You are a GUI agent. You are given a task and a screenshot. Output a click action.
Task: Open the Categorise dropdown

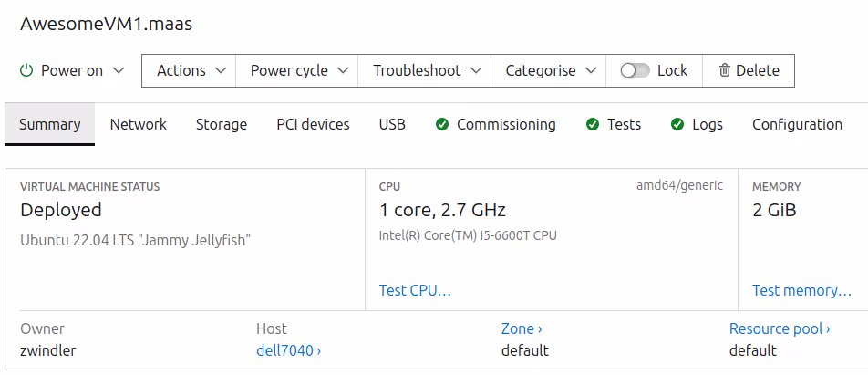(x=549, y=70)
